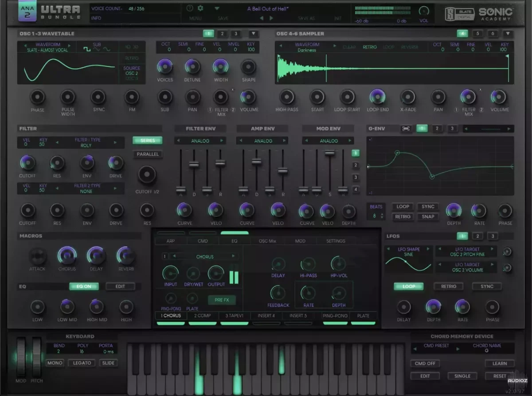Expand the OSC 4-6 sampler options arrow
This screenshot has height=396, width=532.
tap(508, 34)
